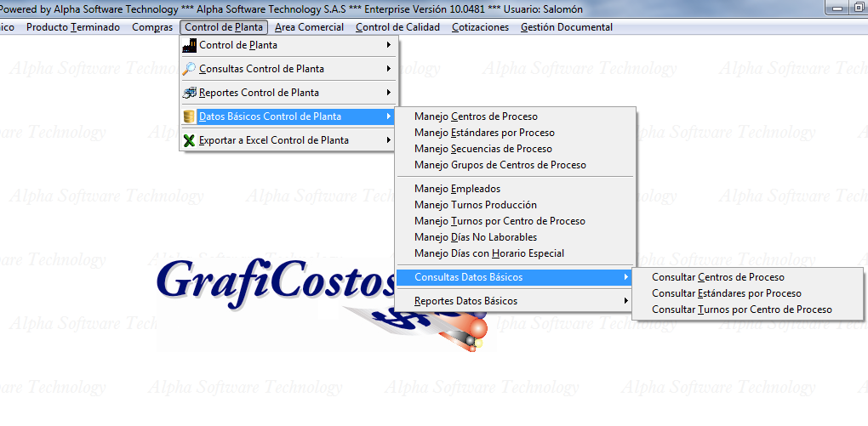Open the Compras menu
Viewport: 868px width, 426px height.
point(152,27)
